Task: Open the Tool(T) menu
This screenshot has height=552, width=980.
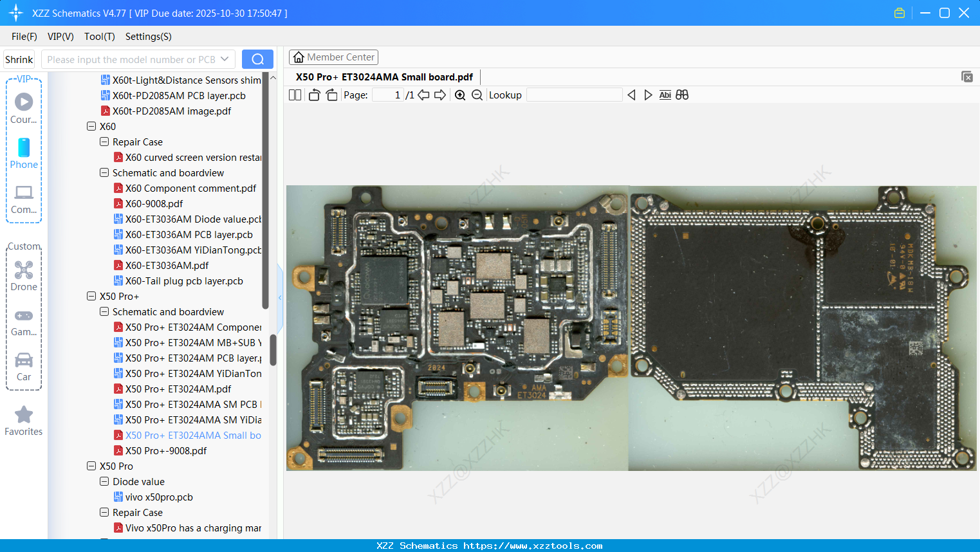Action: point(99,37)
